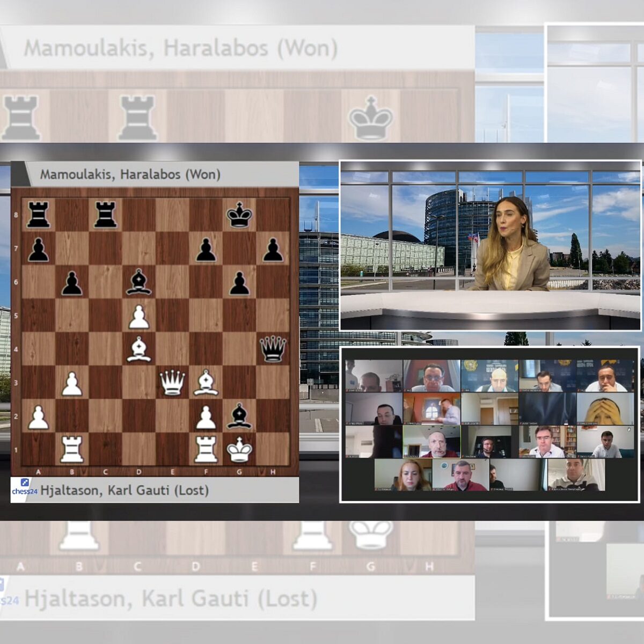Screen dimensions: 644x644
Task: Click the black pawn on b6
Action: coord(72,282)
